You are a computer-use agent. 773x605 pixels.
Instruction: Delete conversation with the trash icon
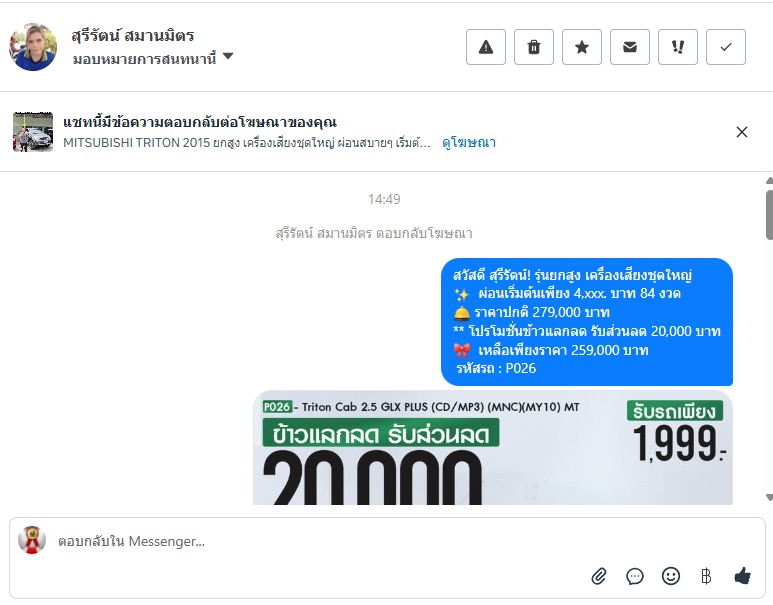(533, 47)
